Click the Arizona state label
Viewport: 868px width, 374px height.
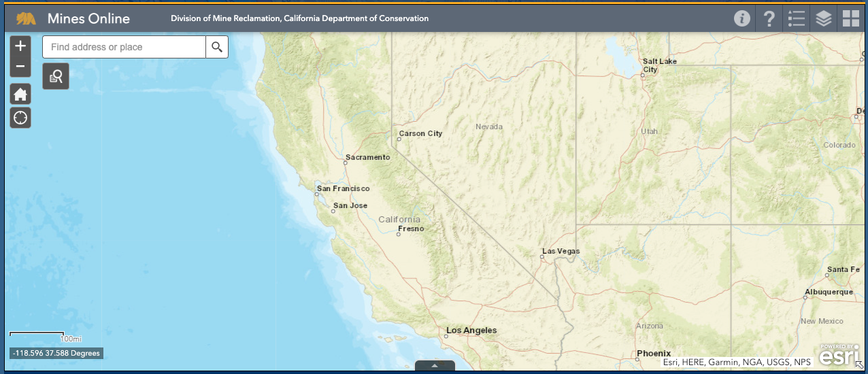[x=649, y=326]
